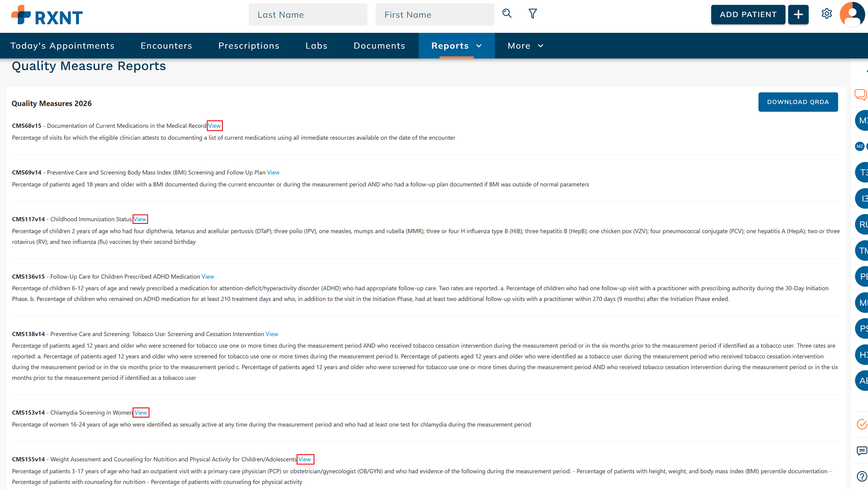
Task: Click the Reports tab label
Action: [450, 45]
